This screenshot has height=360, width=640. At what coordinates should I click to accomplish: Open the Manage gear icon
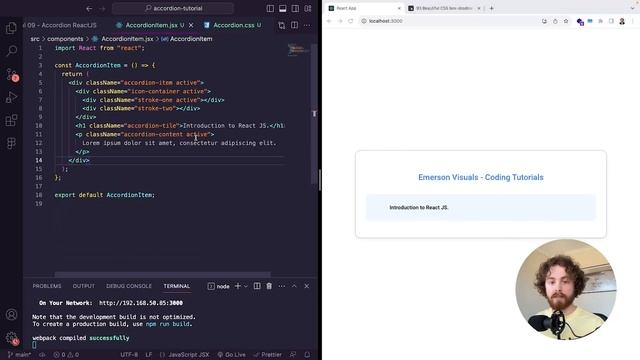[11, 338]
